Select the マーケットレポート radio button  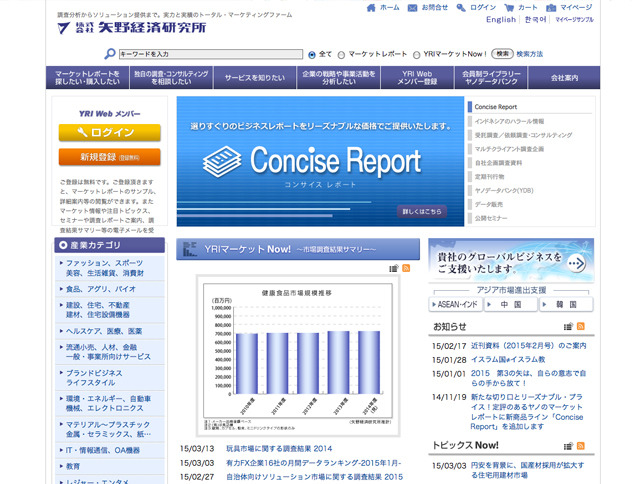pyautogui.click(x=341, y=55)
